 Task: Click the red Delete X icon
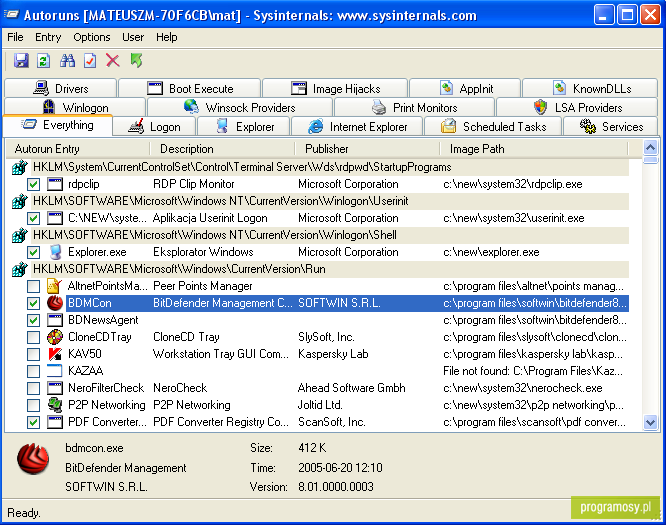pos(113,61)
